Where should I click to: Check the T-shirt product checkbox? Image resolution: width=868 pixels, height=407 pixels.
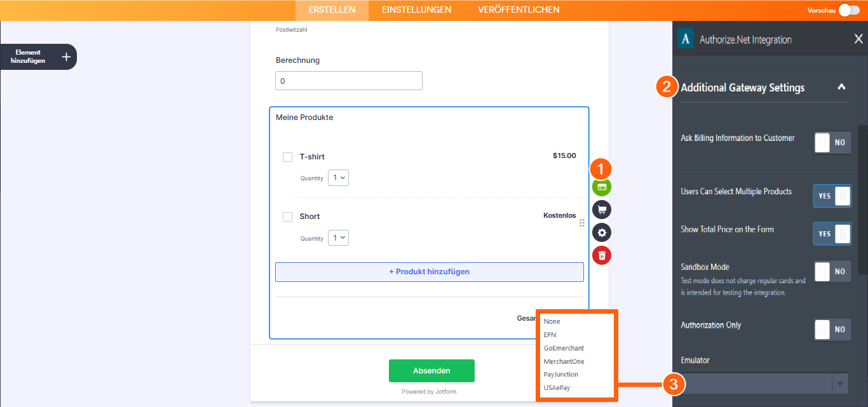tap(287, 157)
